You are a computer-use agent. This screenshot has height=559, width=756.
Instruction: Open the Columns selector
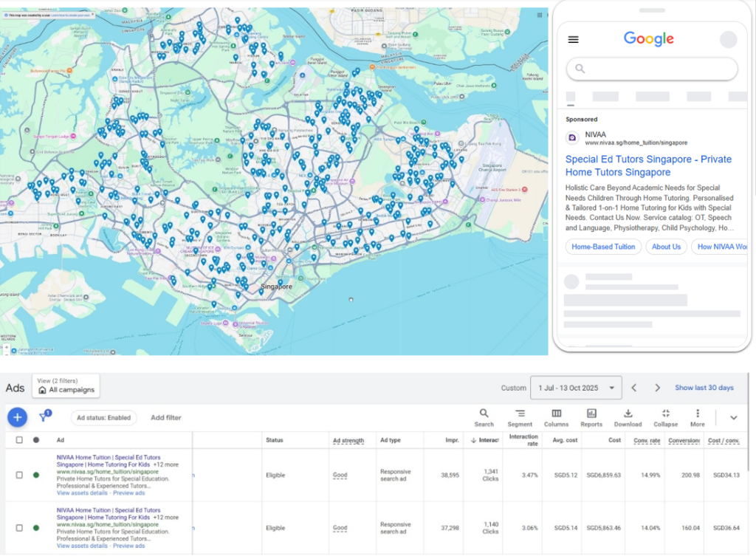tap(556, 417)
